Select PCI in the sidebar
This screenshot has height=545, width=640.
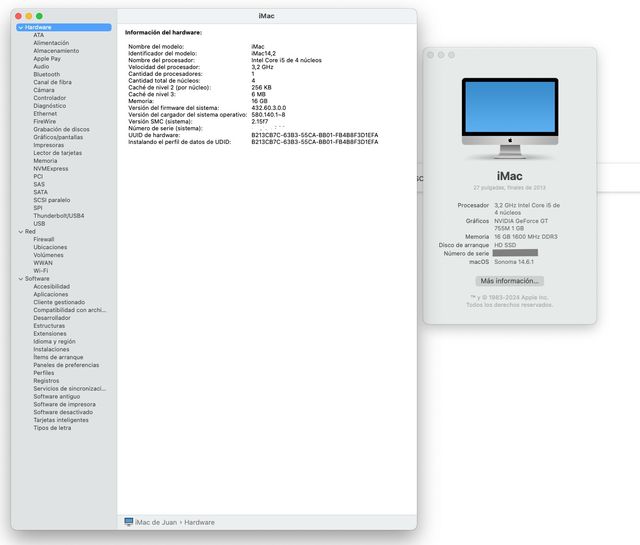pos(38,176)
